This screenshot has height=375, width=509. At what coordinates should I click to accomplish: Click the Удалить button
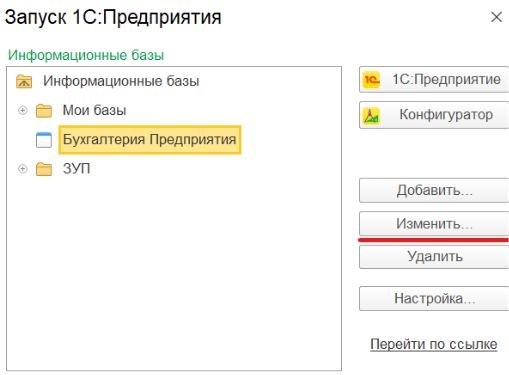coord(434,257)
